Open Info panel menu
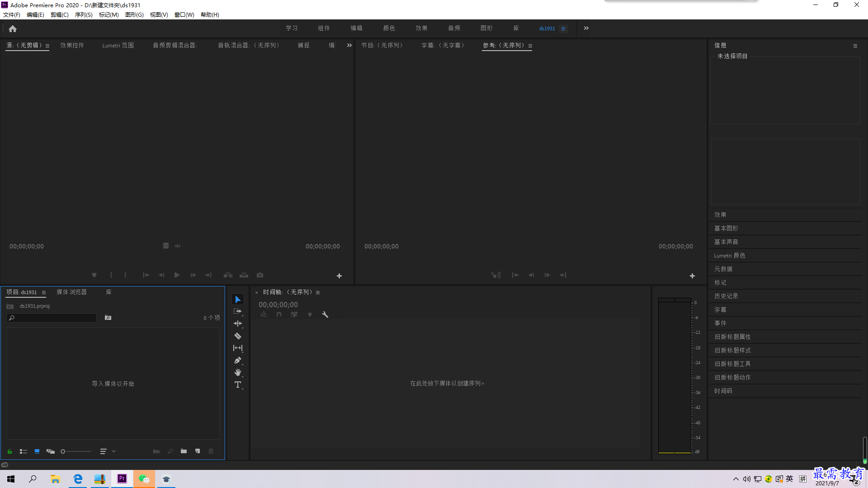The image size is (868, 488). 855,46
